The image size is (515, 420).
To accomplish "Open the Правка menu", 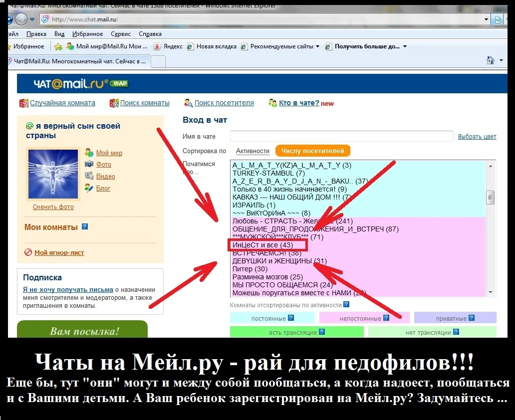I will click(36, 34).
